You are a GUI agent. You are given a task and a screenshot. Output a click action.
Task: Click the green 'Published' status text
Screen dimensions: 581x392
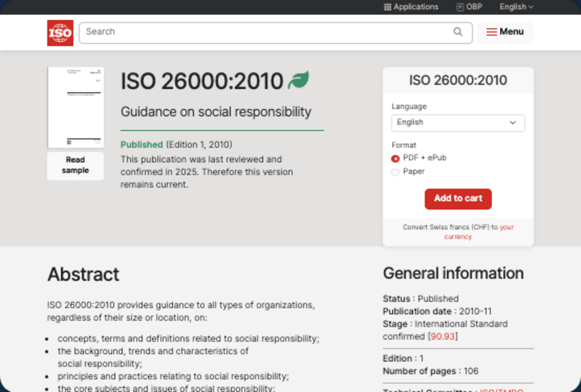click(142, 145)
